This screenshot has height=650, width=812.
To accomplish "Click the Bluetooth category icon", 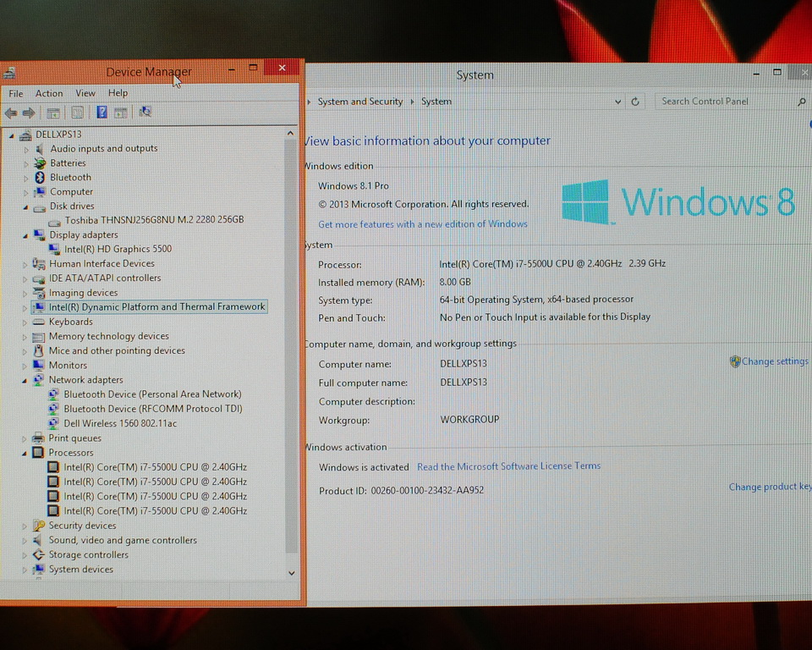I will pyautogui.click(x=40, y=177).
